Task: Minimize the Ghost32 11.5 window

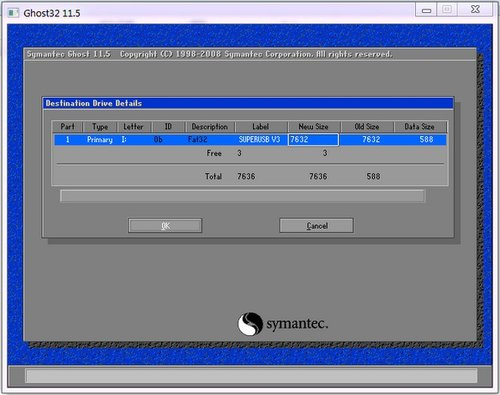Action: [427, 10]
